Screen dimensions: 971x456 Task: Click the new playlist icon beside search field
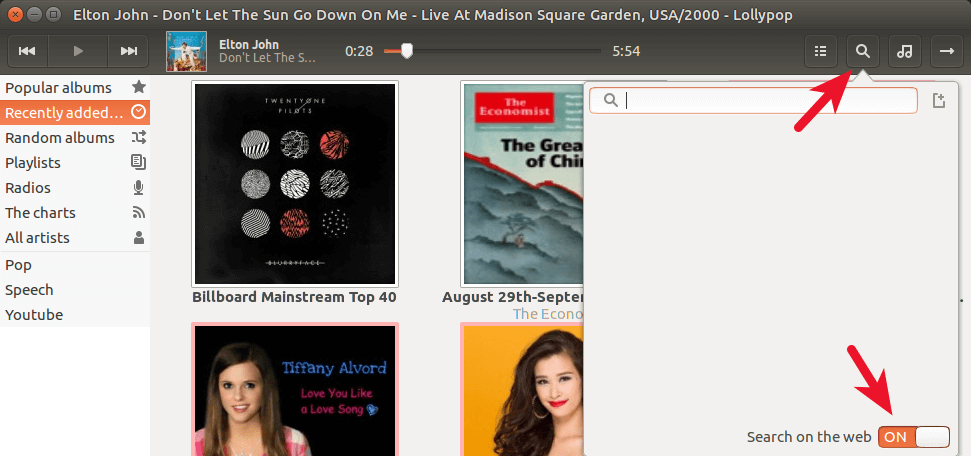(938, 100)
